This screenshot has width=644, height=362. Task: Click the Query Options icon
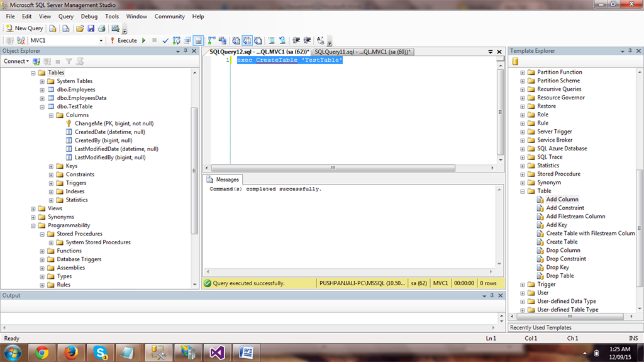pos(187,40)
